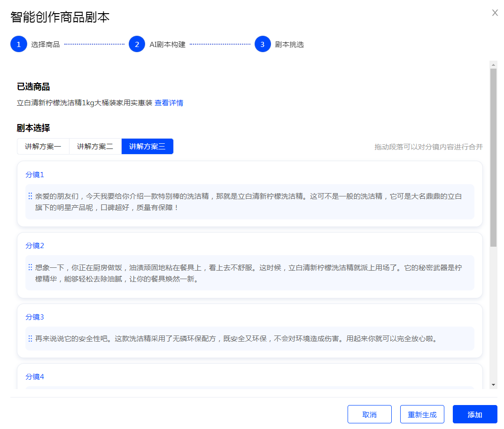504x429 pixels.
Task: Switch to 讲解方案一 tab
Action: (x=43, y=147)
